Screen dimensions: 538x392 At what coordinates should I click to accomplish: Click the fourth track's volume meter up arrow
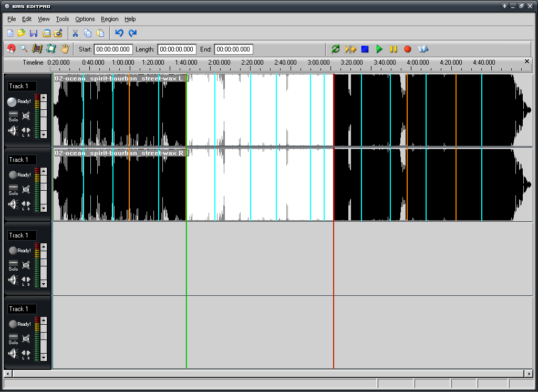[x=44, y=320]
